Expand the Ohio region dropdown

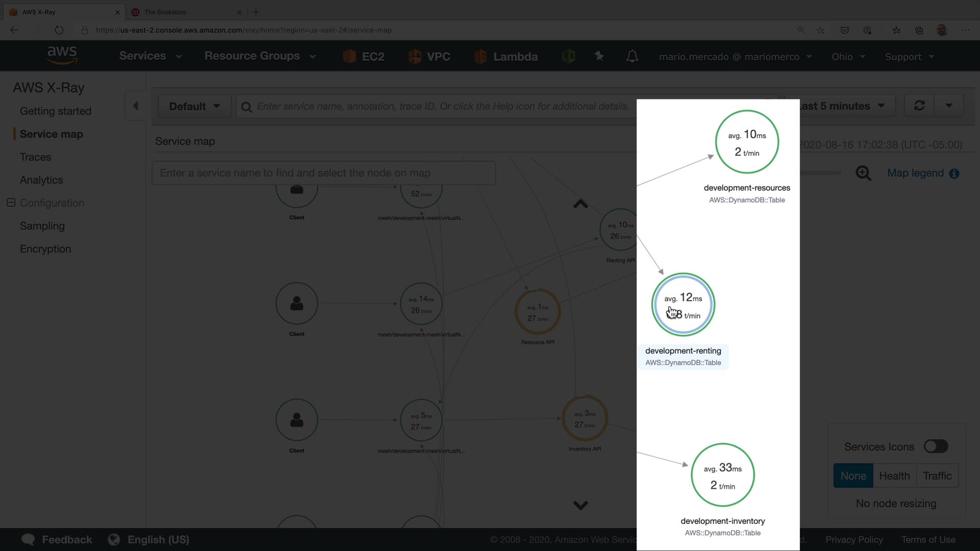pos(848,57)
